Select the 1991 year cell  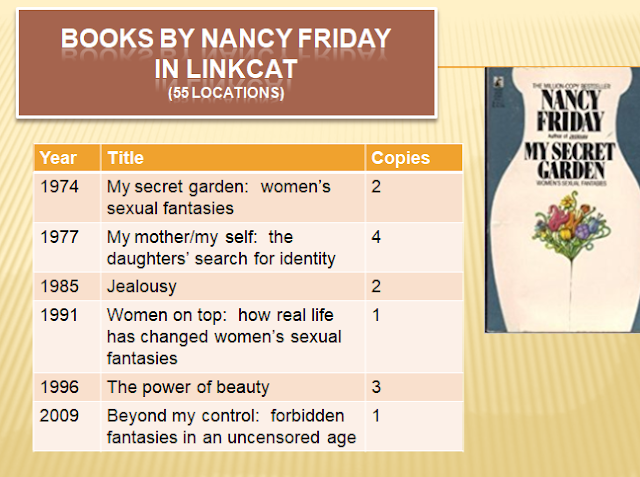(67, 337)
